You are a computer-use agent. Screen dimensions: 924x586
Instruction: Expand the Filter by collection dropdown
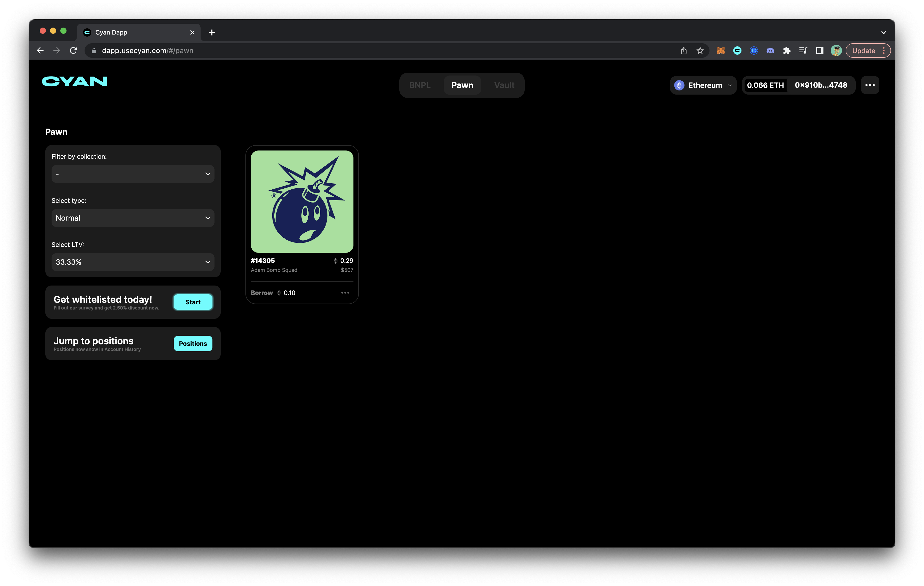[x=133, y=174]
